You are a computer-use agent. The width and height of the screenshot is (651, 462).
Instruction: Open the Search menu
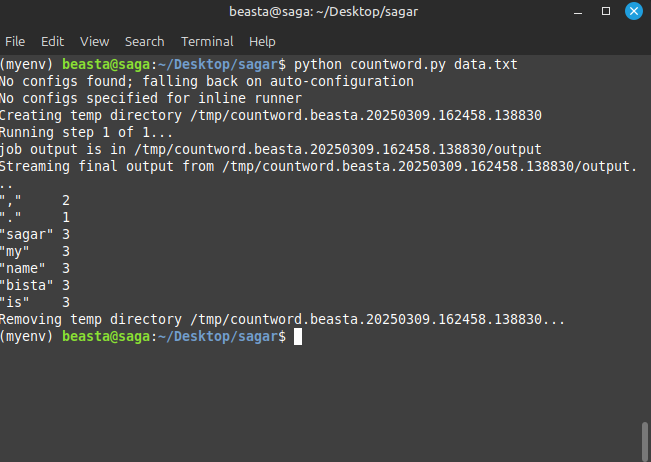pos(144,42)
